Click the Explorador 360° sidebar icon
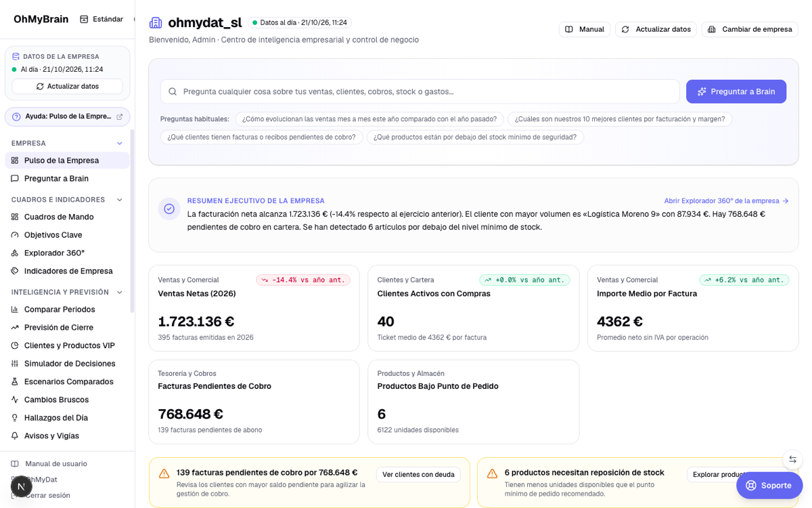 pyautogui.click(x=15, y=253)
